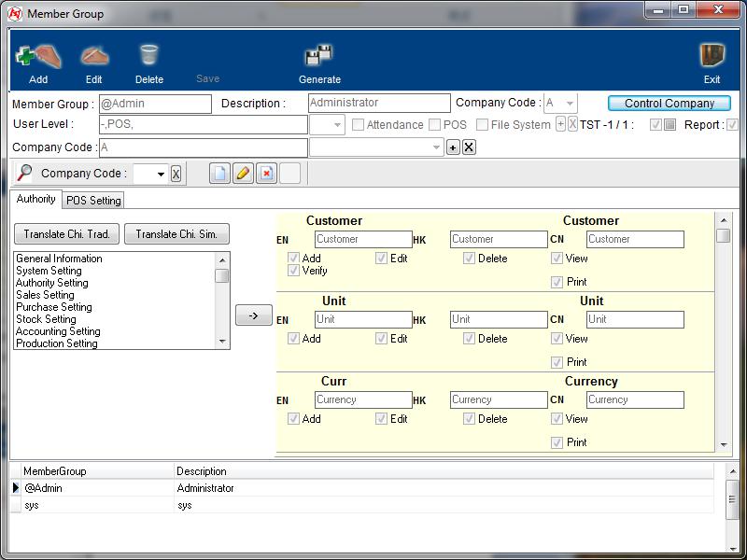Open the User Level dropdown
This screenshot has height=560, width=747.
click(337, 125)
